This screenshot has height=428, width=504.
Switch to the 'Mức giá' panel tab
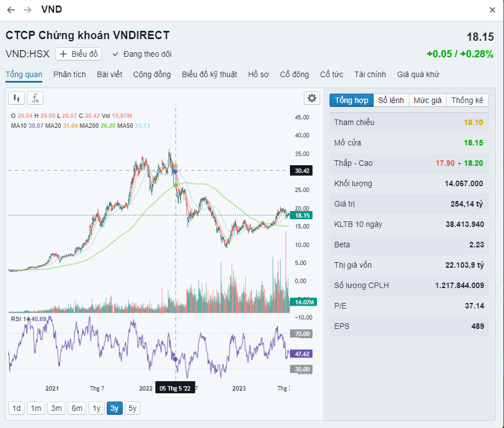[428, 100]
